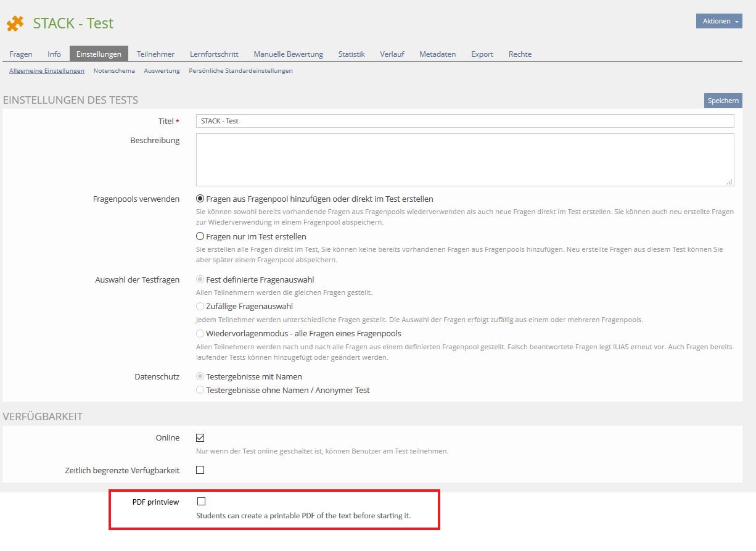Choose 'Zufällige Fragenauswahl' radio option
This screenshot has height=551, width=756.
200,306
